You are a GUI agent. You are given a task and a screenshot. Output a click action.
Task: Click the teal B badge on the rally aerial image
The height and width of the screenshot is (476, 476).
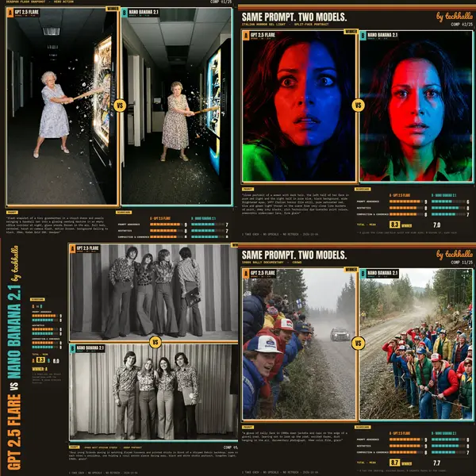363,274
